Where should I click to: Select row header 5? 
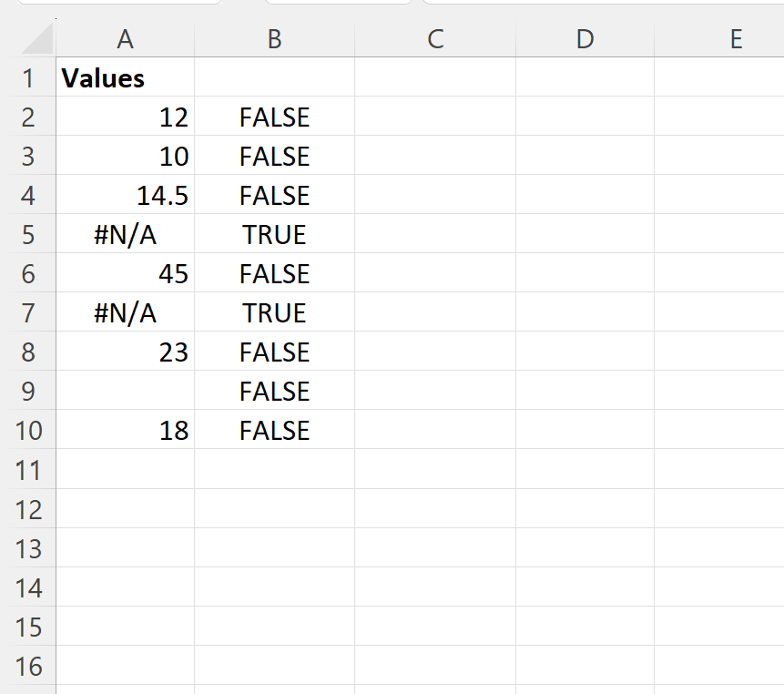tap(30, 234)
